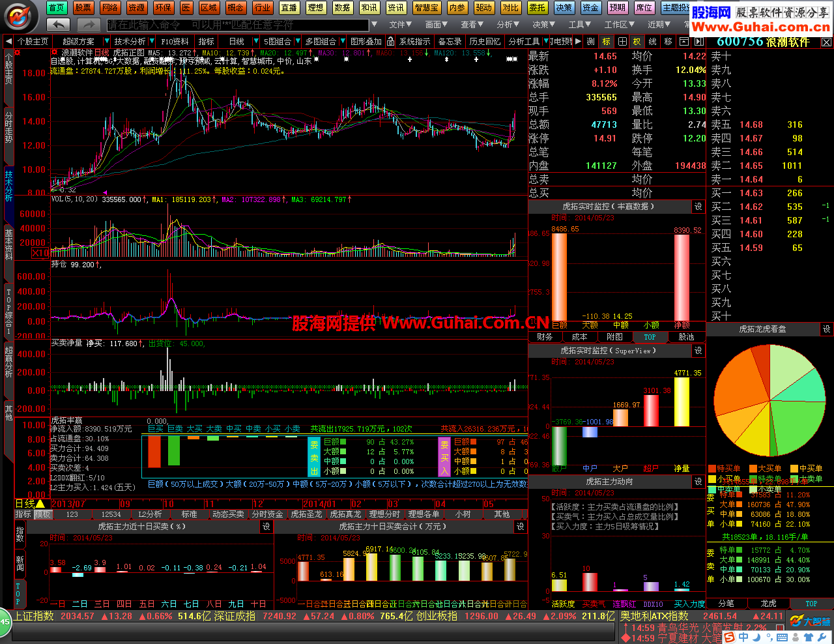
Task: Open 设 settings of 虎拓主力动向 panel
Action: point(698,482)
